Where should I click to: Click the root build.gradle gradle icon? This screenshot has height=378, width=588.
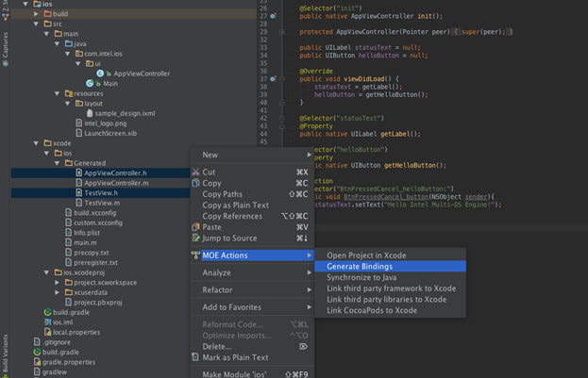coord(37,352)
